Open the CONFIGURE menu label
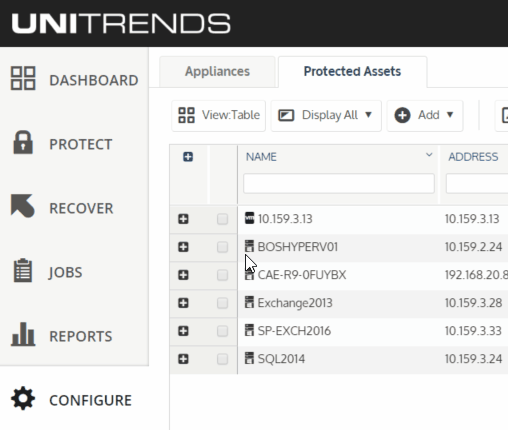The height and width of the screenshot is (430, 508). point(91,400)
